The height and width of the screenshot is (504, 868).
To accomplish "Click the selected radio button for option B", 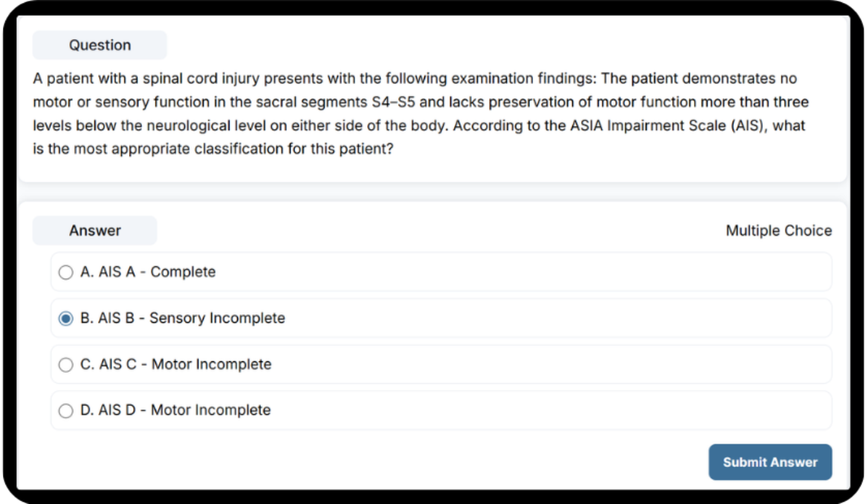I will click(x=66, y=319).
